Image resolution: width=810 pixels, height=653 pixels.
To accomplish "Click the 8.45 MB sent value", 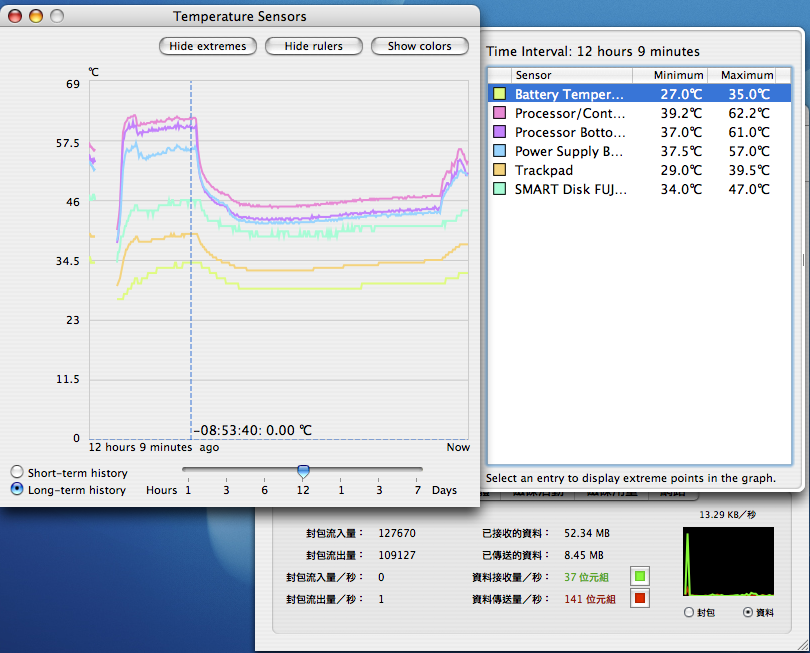I will pos(584,555).
